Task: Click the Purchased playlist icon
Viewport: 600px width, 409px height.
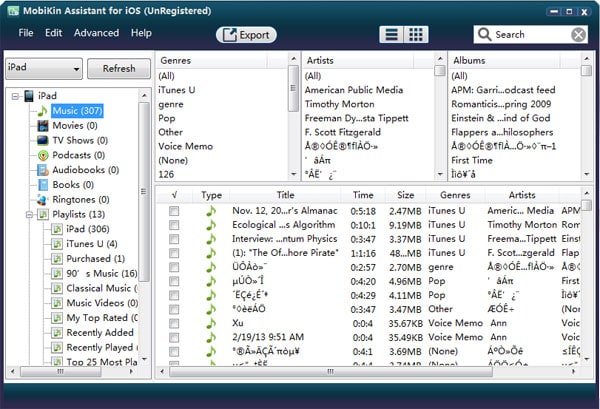Action: (57, 259)
